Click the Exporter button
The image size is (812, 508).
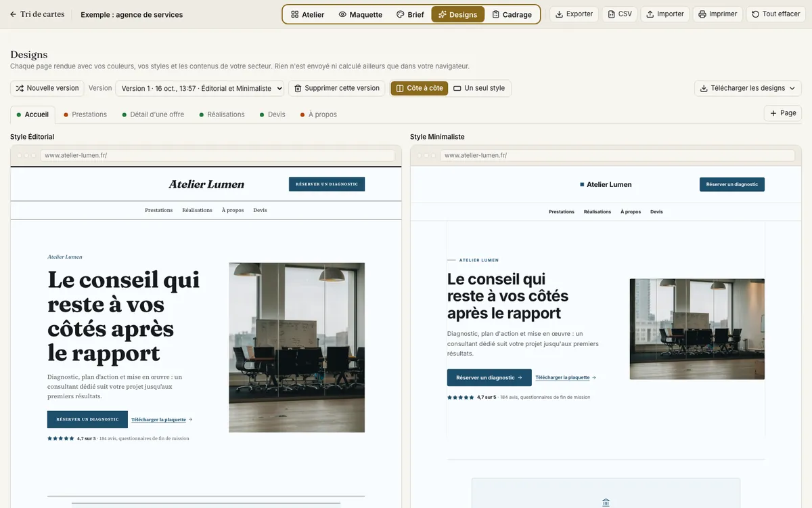pyautogui.click(x=574, y=14)
